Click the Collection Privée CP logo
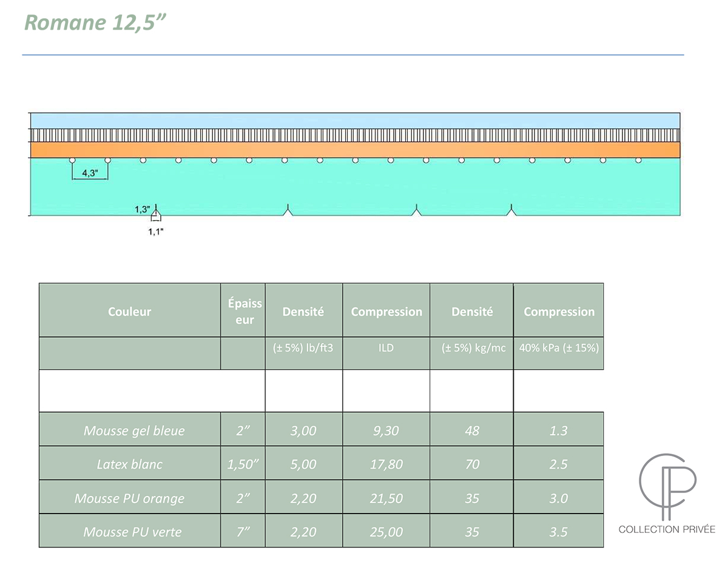Image resolution: width=728 pixels, height=576 pixels. click(667, 485)
